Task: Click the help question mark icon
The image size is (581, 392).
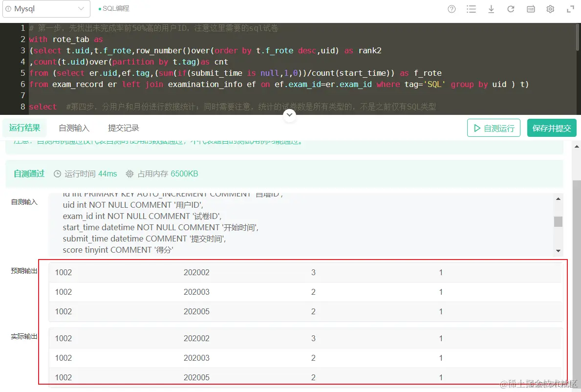Action: (452, 9)
